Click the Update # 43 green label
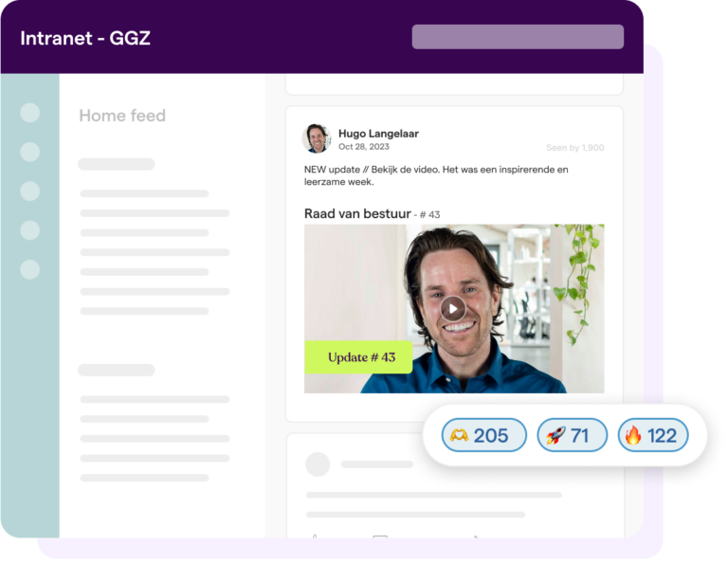Viewport: 728px width, 582px height. click(x=358, y=357)
